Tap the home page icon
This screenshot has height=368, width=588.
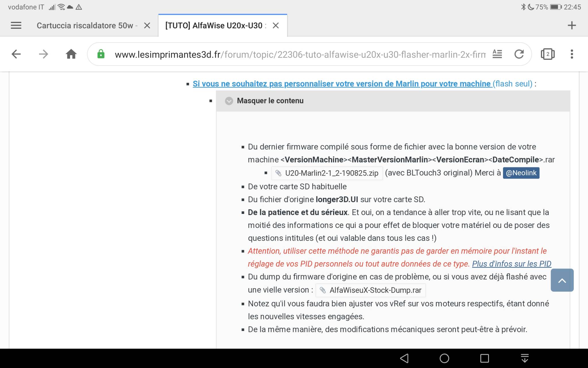pos(71,54)
